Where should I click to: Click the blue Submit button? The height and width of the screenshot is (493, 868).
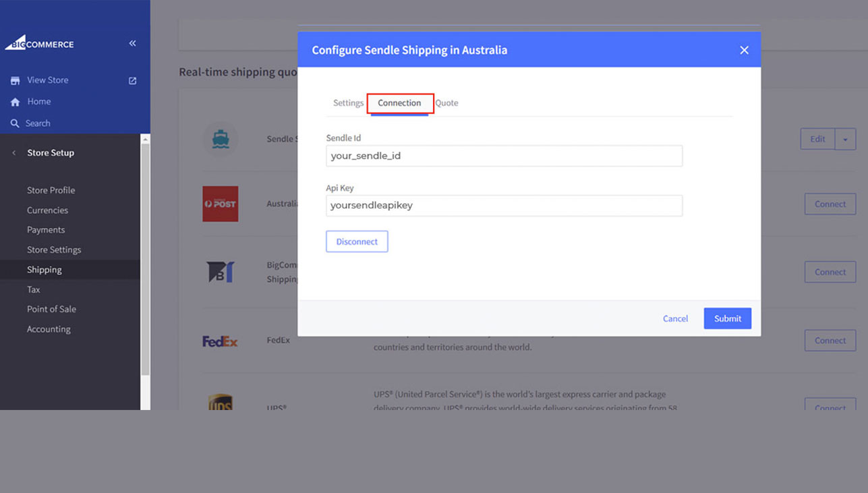pos(727,318)
